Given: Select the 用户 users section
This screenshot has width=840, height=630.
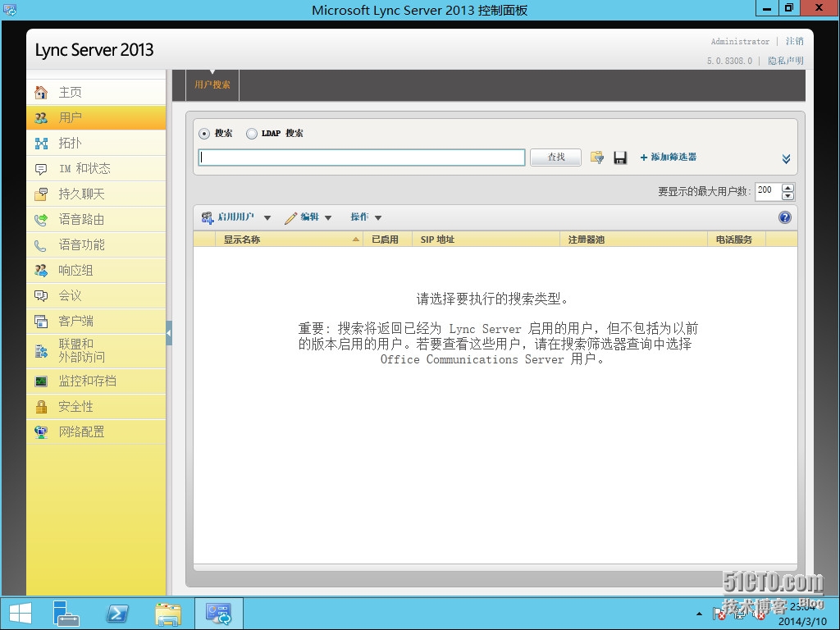Looking at the screenshot, I should click(96, 117).
